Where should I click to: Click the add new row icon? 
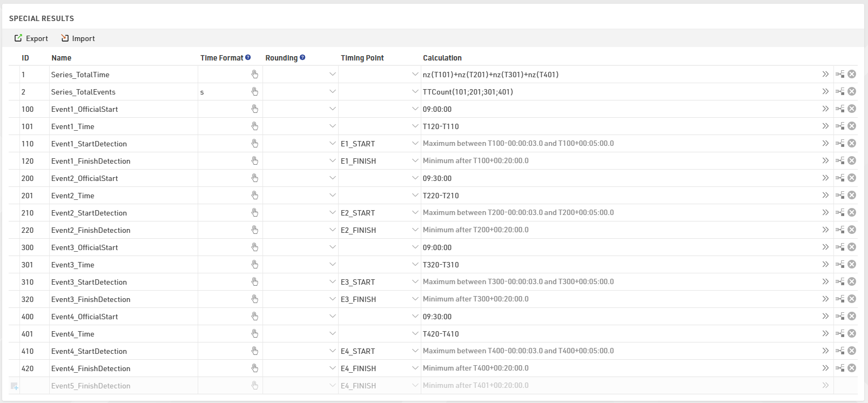click(x=15, y=386)
